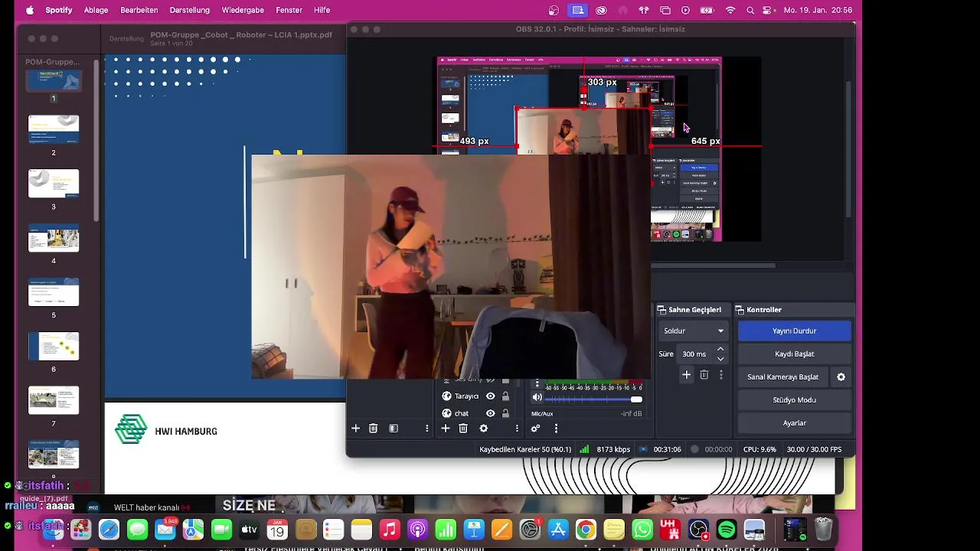Open the Fenster menu
The width and height of the screenshot is (980, 551).
click(x=289, y=10)
